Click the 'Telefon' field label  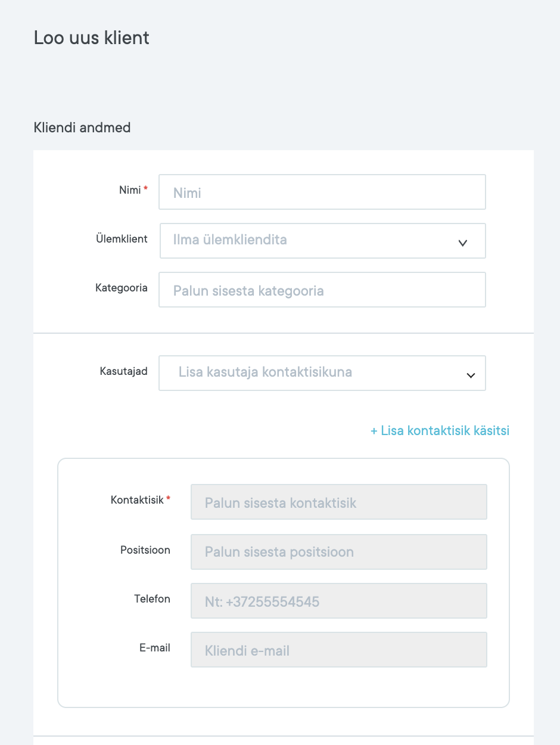[152, 599]
